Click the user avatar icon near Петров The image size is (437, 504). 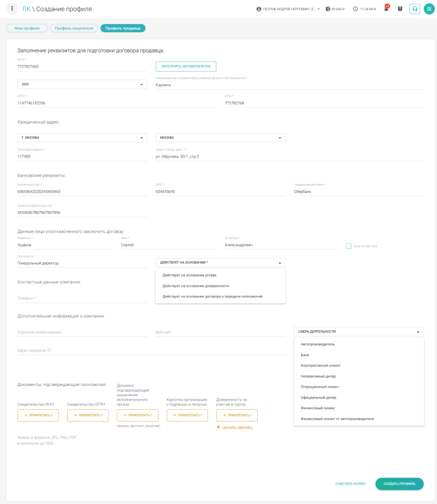coord(259,9)
